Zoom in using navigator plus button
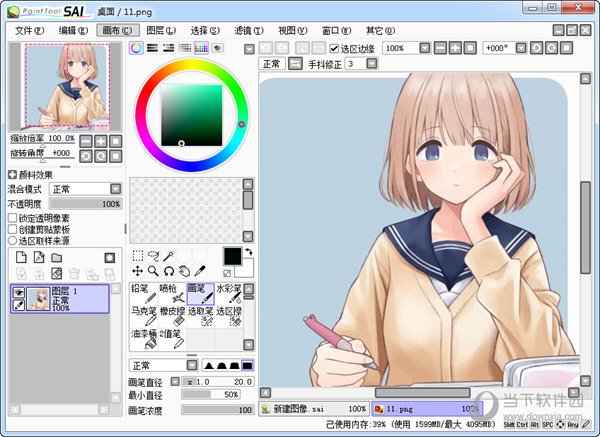This screenshot has height=437, width=600. click(101, 141)
